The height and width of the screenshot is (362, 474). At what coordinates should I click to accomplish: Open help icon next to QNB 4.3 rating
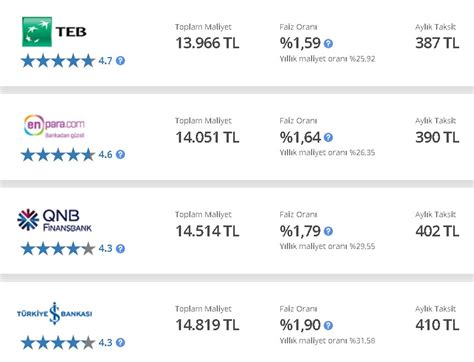click(120, 249)
